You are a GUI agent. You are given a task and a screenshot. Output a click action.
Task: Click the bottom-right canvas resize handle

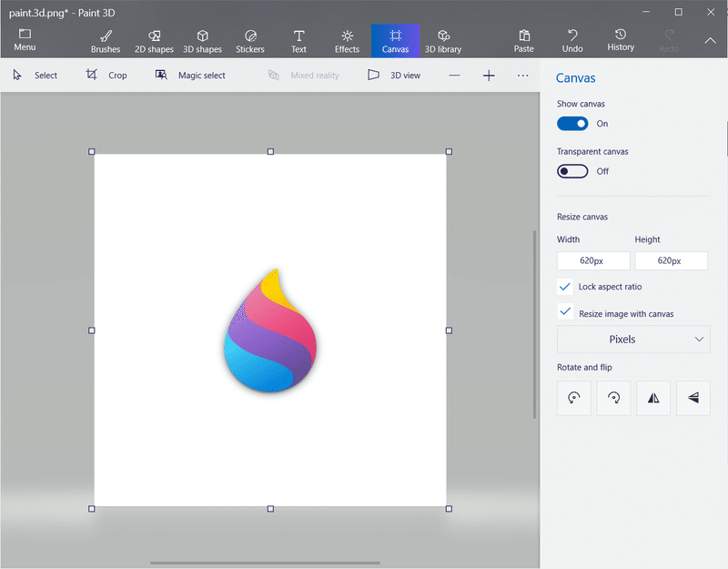click(449, 509)
